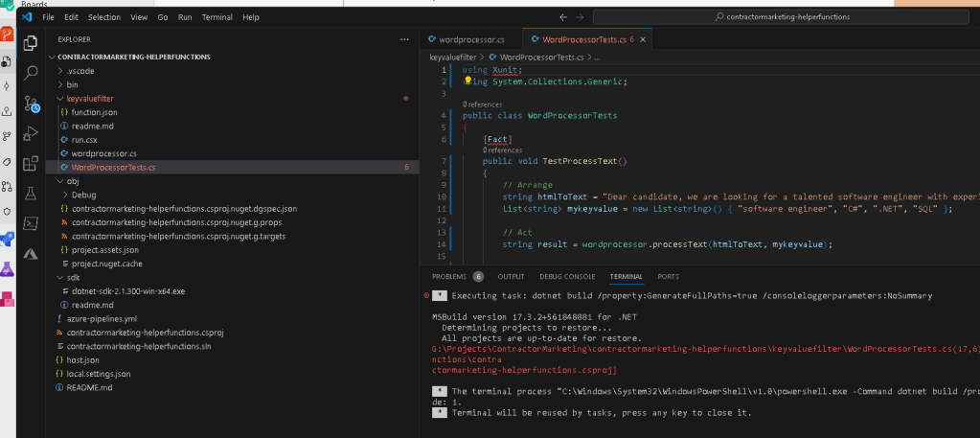Open Explorer's Views and More Actions ellipsis
The image size is (980, 438).
pos(404,39)
